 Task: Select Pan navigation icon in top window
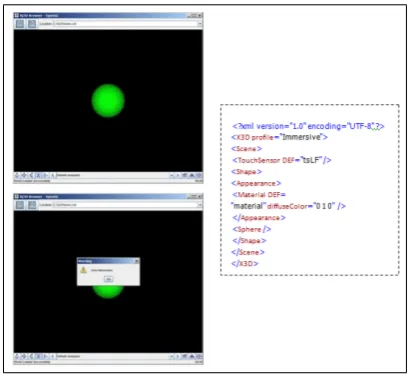(24, 175)
